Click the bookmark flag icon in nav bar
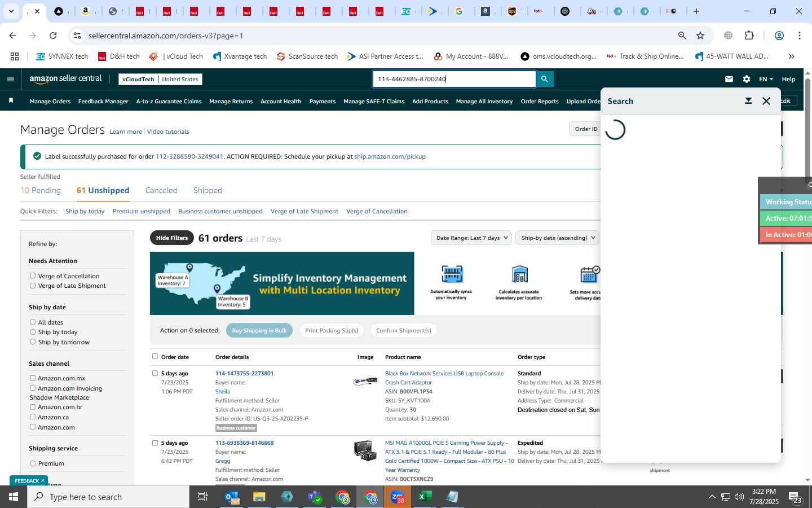812x508 pixels. [11, 100]
